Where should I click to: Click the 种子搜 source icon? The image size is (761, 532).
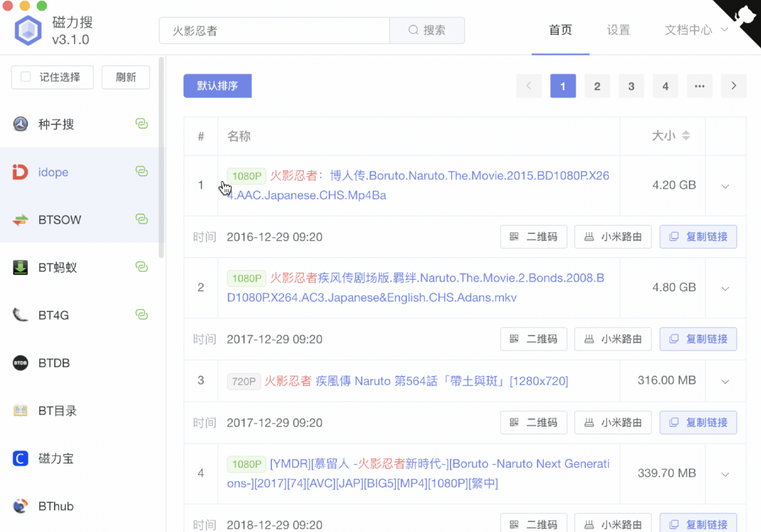point(21,124)
